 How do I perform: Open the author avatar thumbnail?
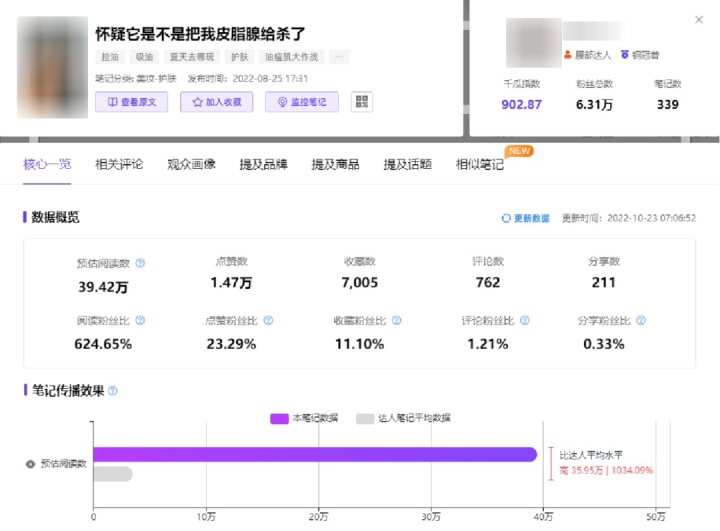[x=534, y=43]
